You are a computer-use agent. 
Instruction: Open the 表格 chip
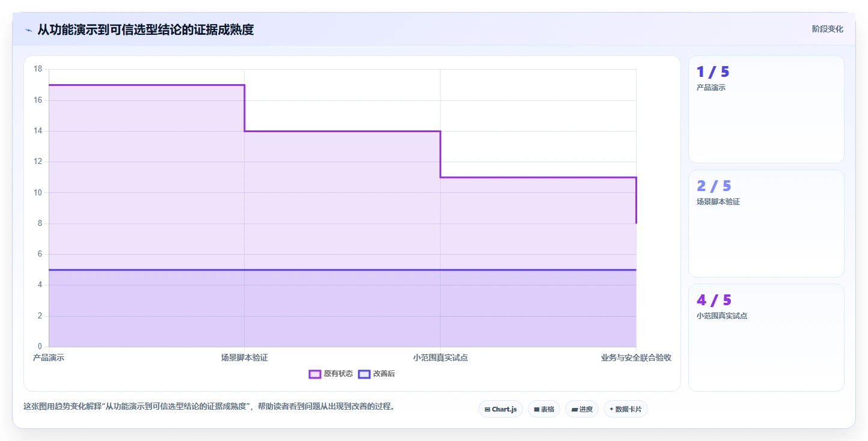(x=544, y=409)
